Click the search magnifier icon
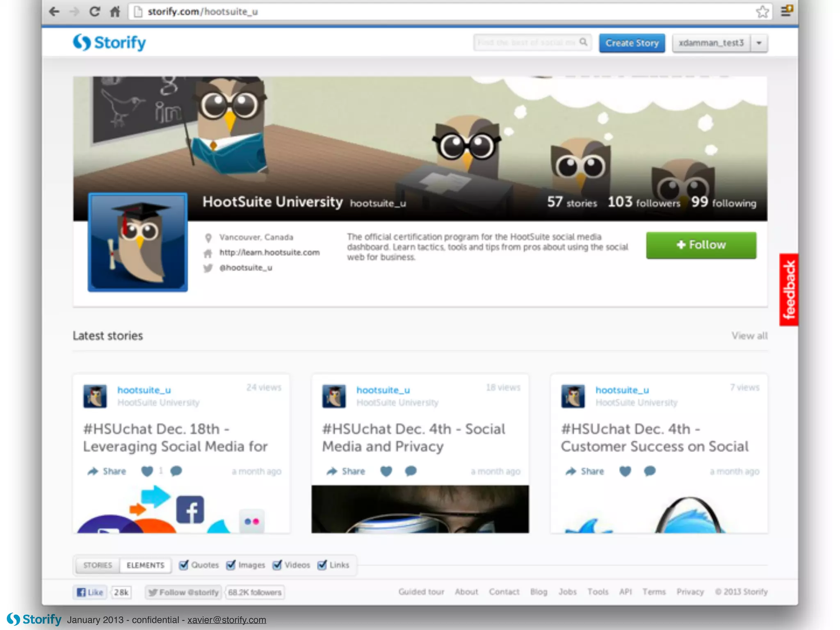840x630 pixels. coord(583,42)
